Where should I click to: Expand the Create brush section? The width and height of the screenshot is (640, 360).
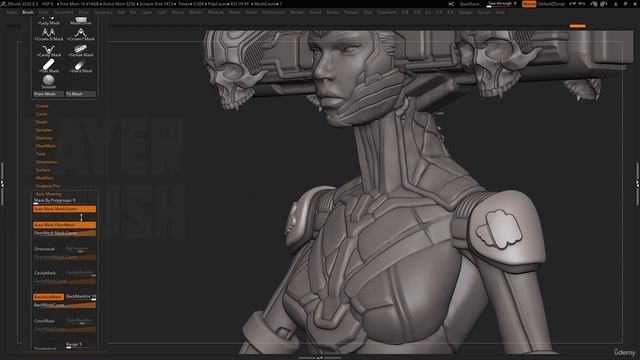[42, 106]
